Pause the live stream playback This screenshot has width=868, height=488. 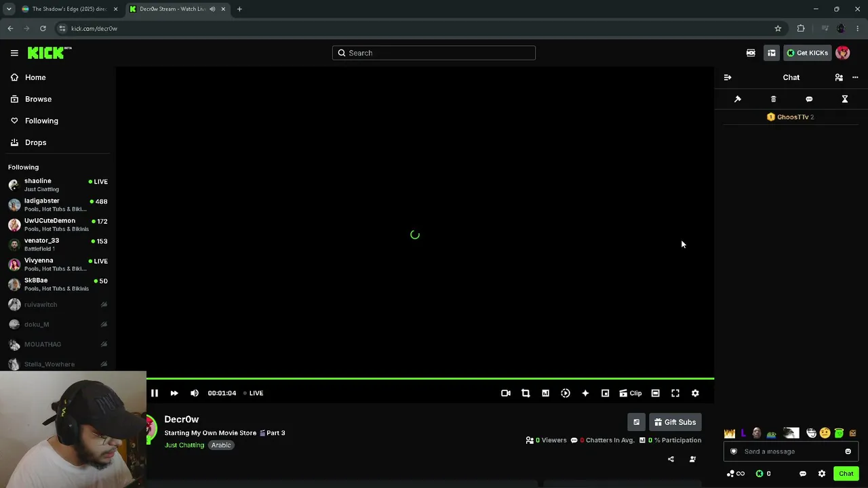point(155,393)
